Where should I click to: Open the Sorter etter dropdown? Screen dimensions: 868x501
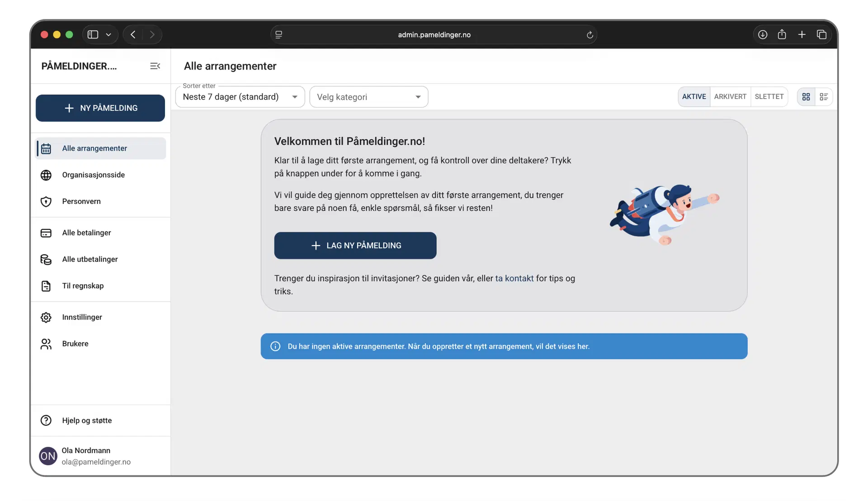click(240, 97)
